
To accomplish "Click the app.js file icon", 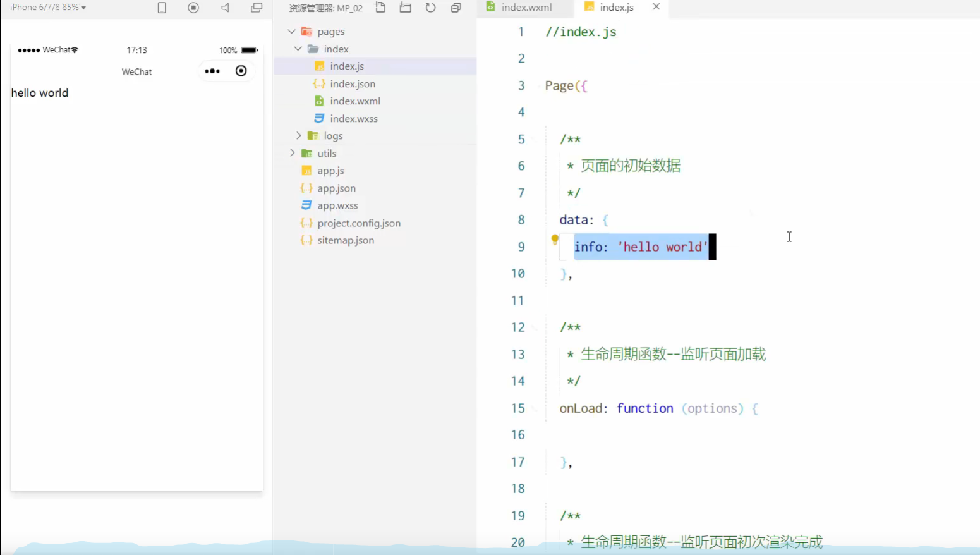I will click(306, 171).
